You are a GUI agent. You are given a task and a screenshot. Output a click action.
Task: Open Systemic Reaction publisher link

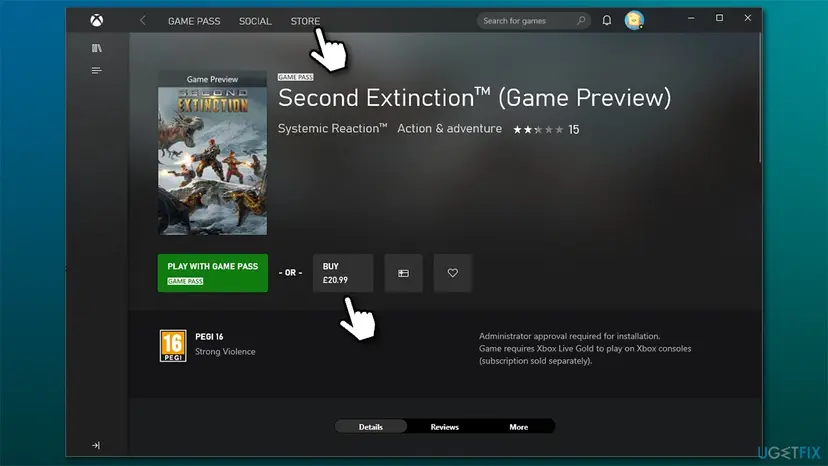point(333,128)
